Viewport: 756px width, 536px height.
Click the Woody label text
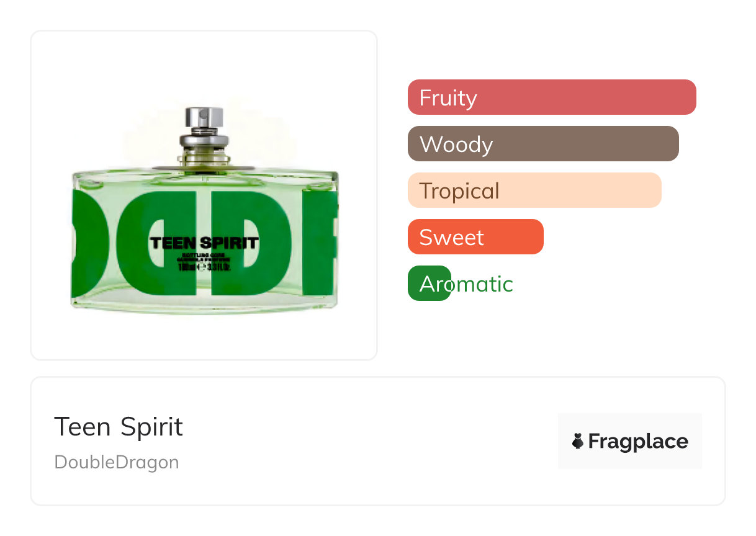click(456, 144)
